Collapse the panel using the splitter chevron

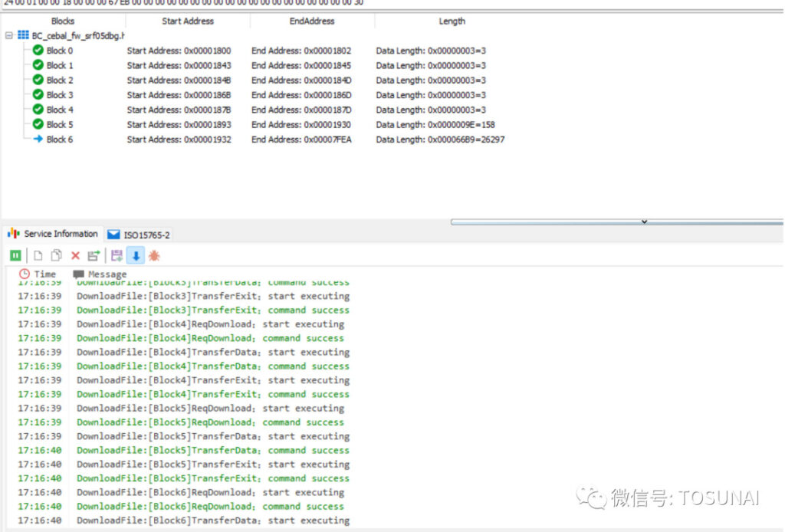(x=644, y=222)
